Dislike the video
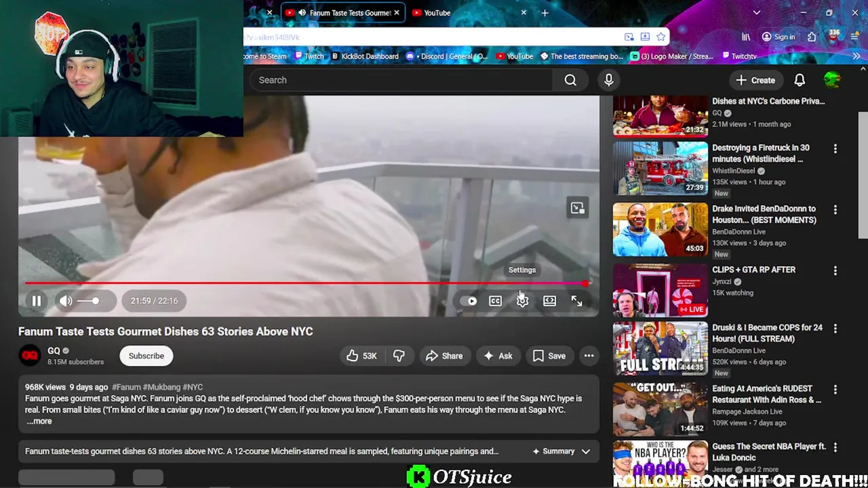The image size is (868, 488). pos(399,356)
